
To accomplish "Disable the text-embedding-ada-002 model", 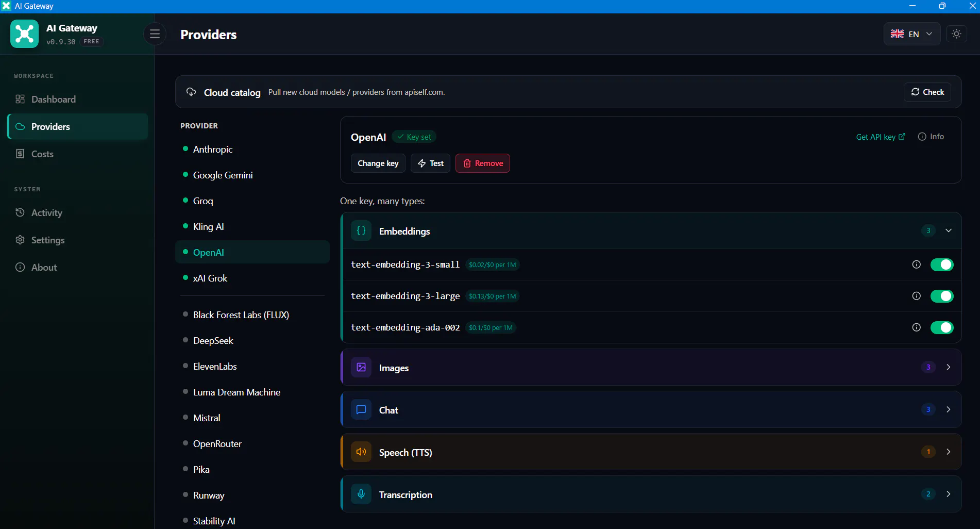I will coord(942,327).
